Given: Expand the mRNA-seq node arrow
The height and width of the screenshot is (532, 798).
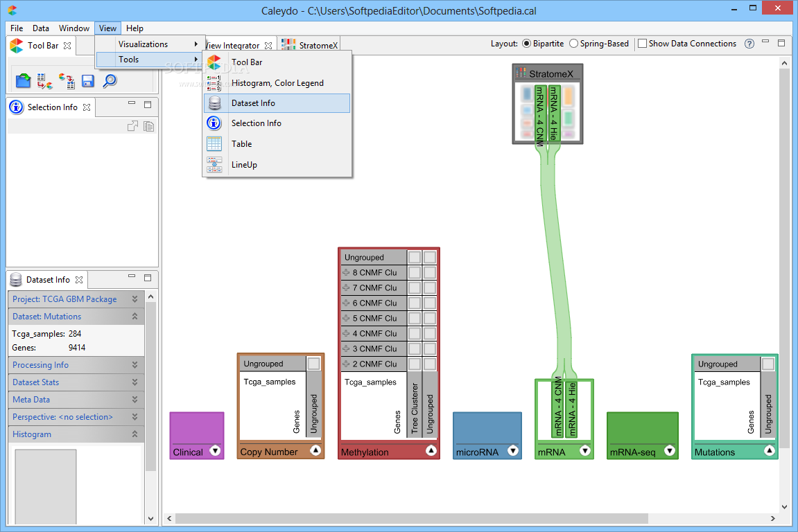Looking at the screenshot, I should (670, 451).
